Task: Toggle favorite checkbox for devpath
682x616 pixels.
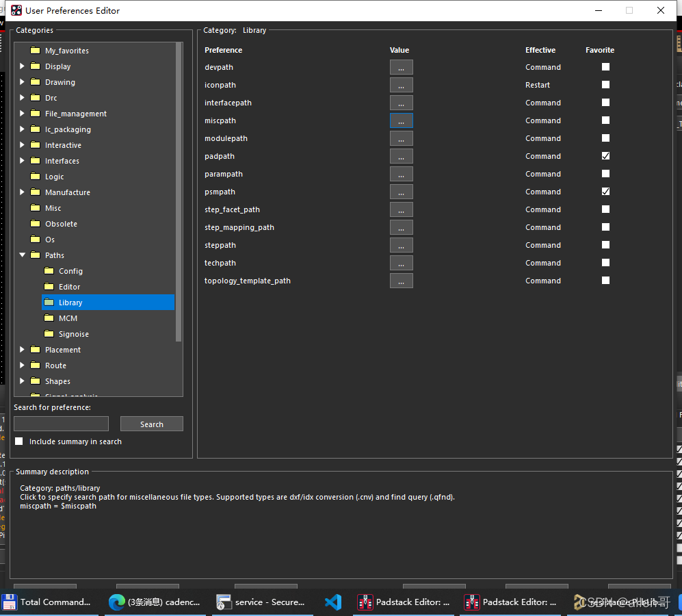Action: point(605,66)
